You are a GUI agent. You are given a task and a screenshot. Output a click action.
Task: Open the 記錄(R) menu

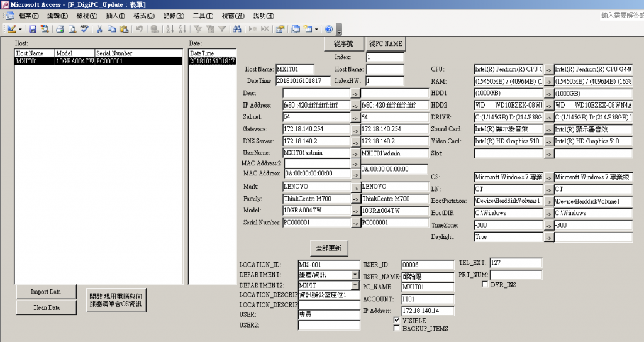point(174,16)
